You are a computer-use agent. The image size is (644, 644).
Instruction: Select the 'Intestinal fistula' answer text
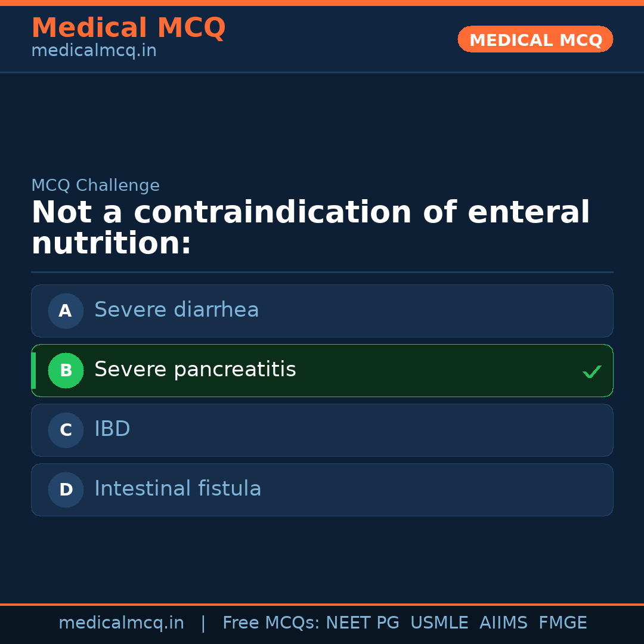pos(178,489)
